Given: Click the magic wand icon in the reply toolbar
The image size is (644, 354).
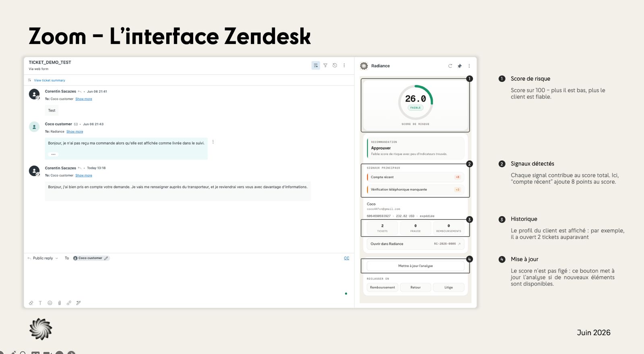Looking at the screenshot, I should click(x=78, y=303).
